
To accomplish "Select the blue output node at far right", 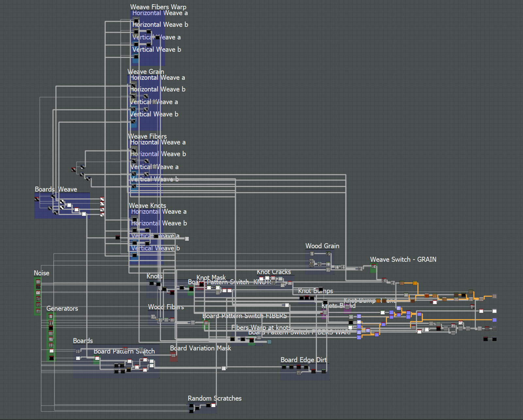I will click(495, 320).
